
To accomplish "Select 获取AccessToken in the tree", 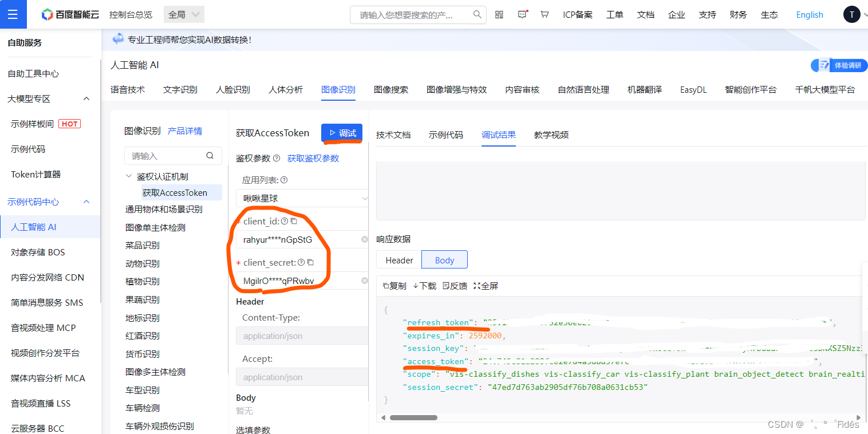I will pyautogui.click(x=175, y=193).
